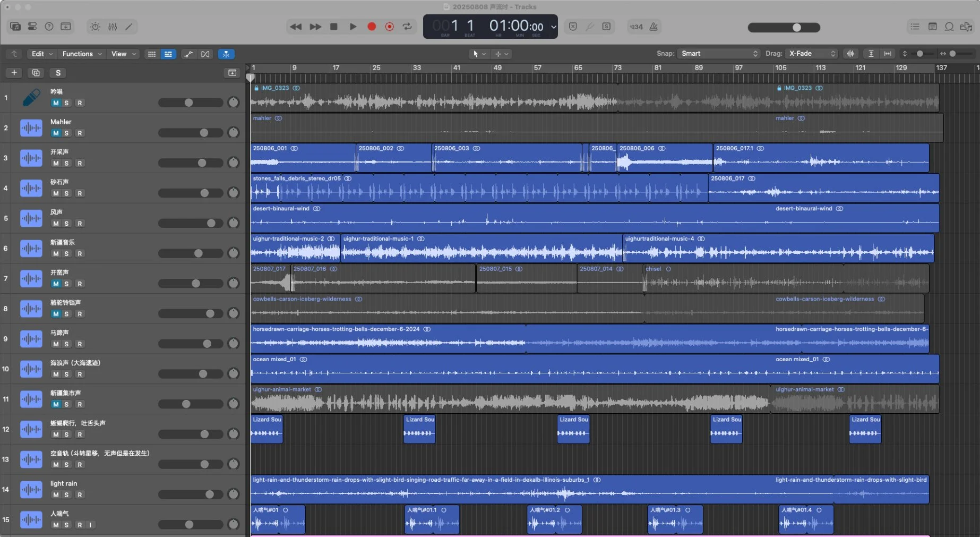Open the Command-click tool menu

coord(502,54)
